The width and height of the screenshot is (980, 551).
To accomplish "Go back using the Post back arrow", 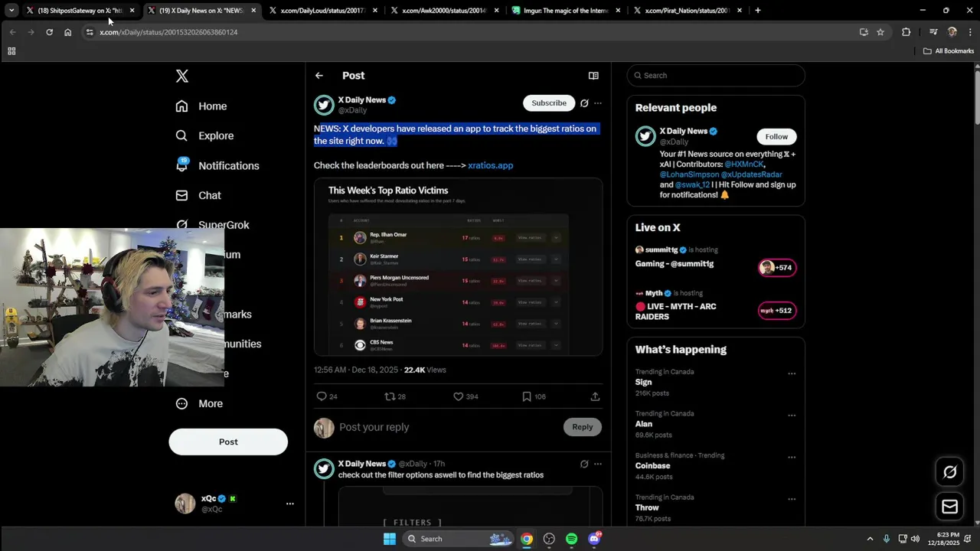I will 319,76.
